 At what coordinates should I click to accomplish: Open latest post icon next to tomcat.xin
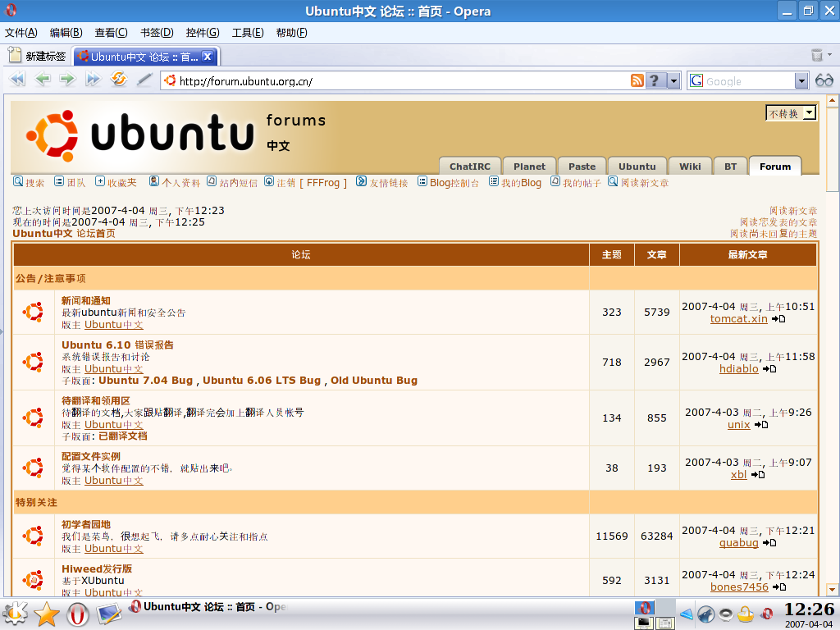point(778,319)
